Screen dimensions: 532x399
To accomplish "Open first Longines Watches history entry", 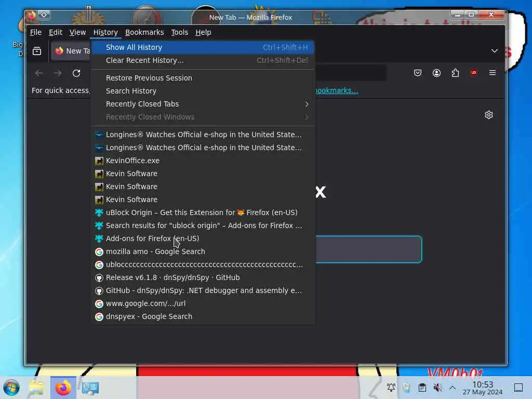I will [x=203, y=135].
